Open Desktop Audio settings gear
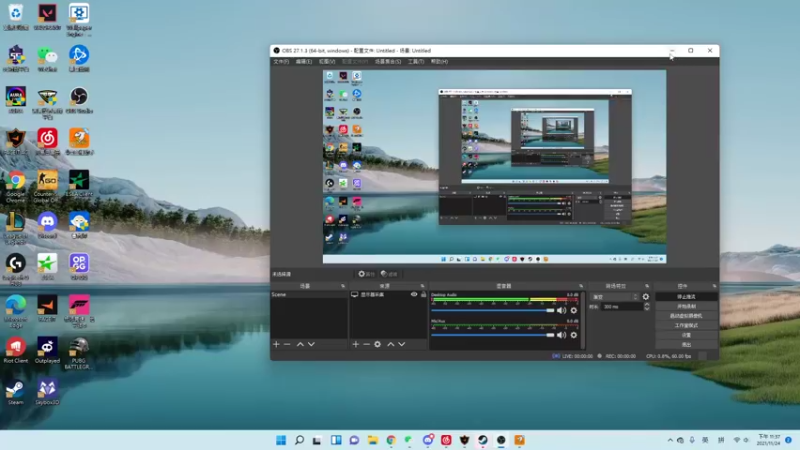 pyautogui.click(x=573, y=310)
